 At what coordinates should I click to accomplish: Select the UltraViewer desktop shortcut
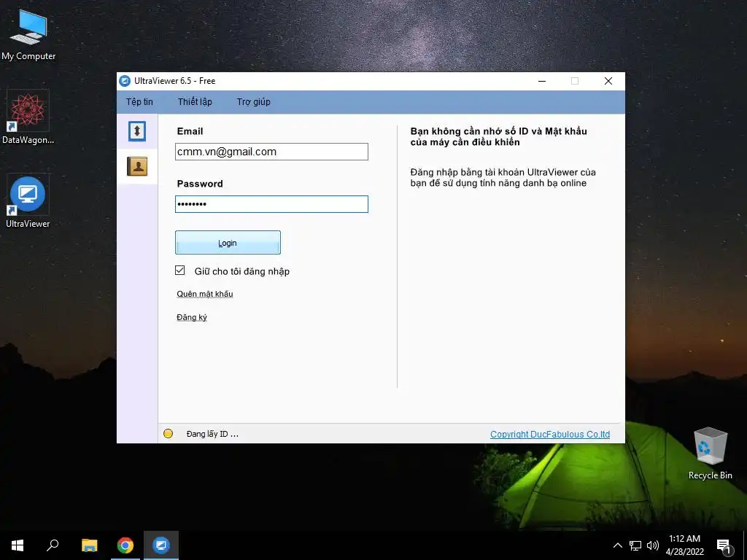(28, 202)
